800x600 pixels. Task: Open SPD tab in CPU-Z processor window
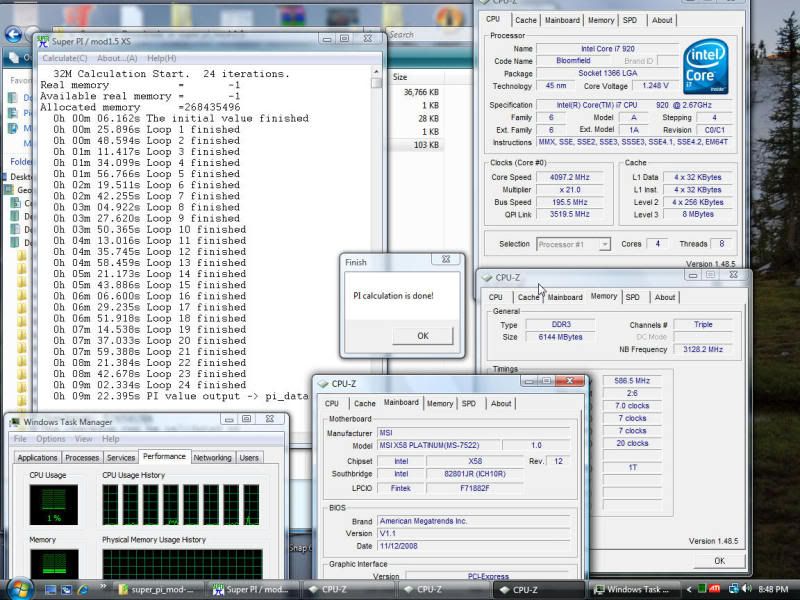tap(630, 20)
